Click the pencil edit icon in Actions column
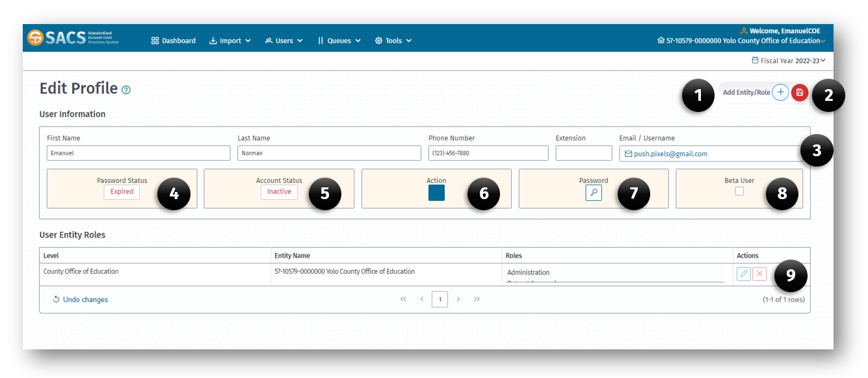This screenshot has width=868, height=378. tap(743, 273)
